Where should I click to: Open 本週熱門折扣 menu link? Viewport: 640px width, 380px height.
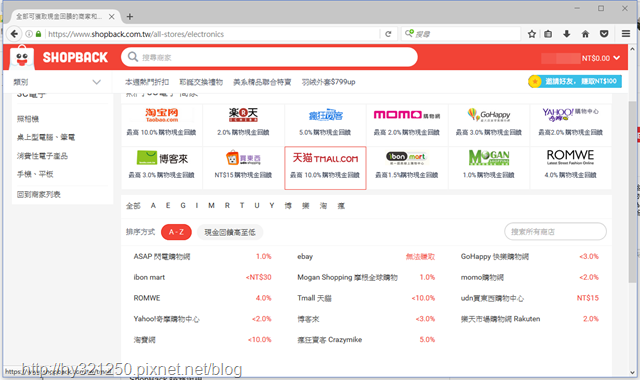[x=147, y=82]
